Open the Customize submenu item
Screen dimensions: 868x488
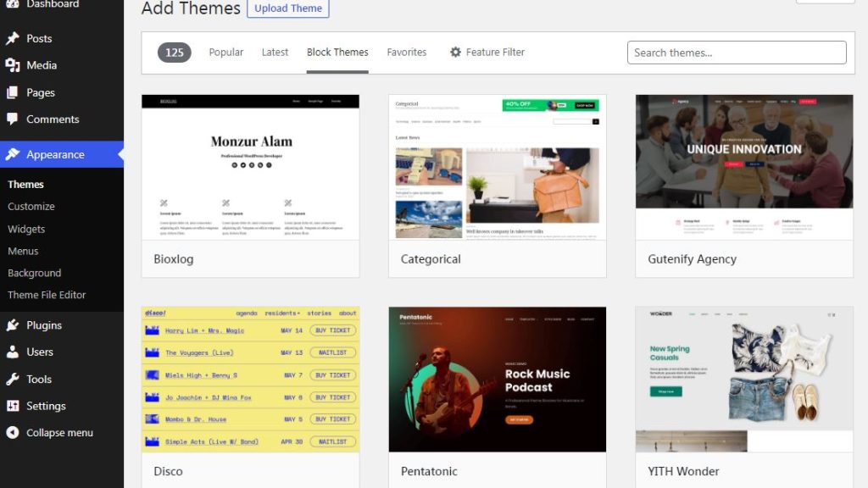pos(31,207)
